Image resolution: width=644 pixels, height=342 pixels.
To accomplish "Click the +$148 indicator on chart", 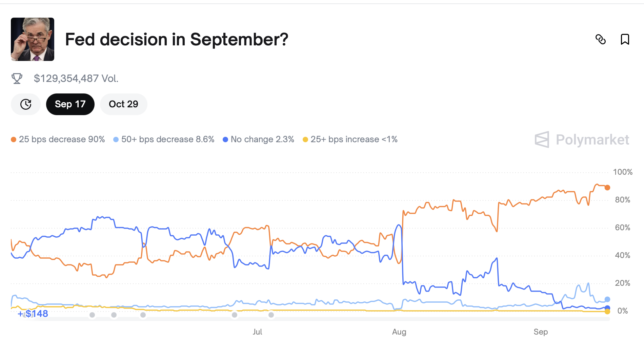I will pos(33,314).
